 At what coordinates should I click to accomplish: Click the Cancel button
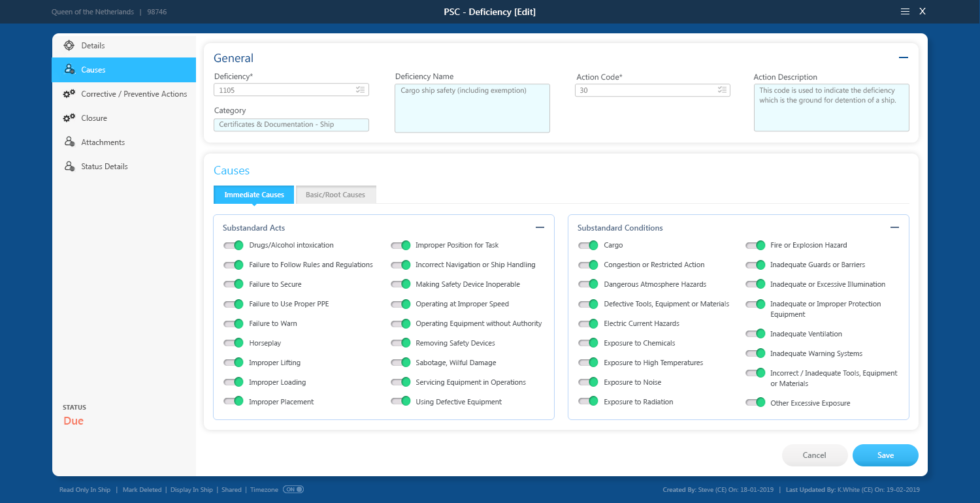click(814, 455)
